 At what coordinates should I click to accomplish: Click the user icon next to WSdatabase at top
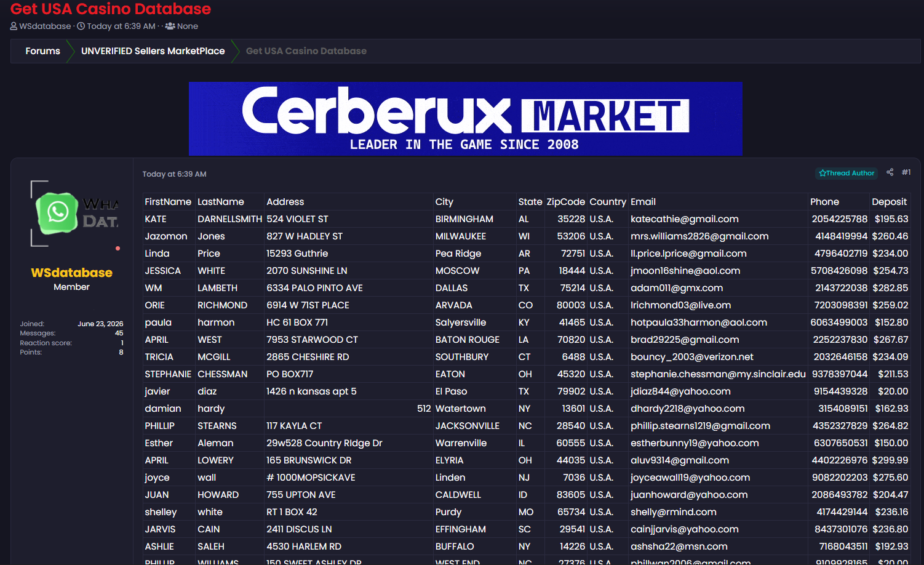click(14, 26)
